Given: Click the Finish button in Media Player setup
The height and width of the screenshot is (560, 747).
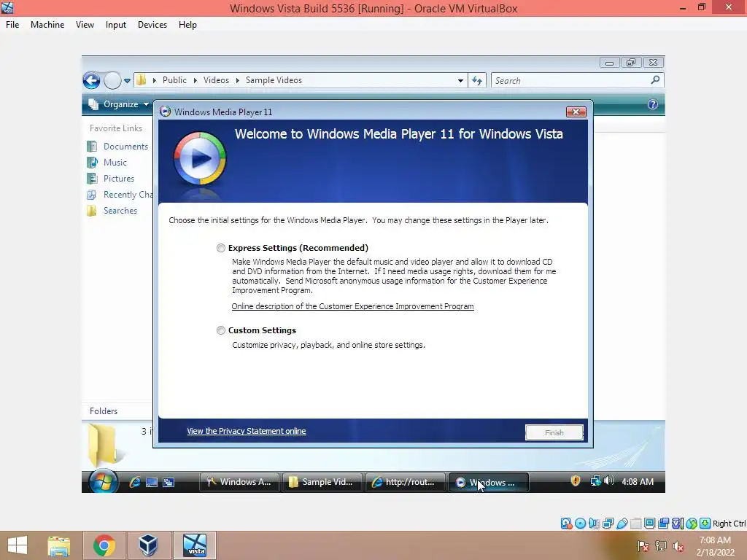Looking at the screenshot, I should click(554, 432).
